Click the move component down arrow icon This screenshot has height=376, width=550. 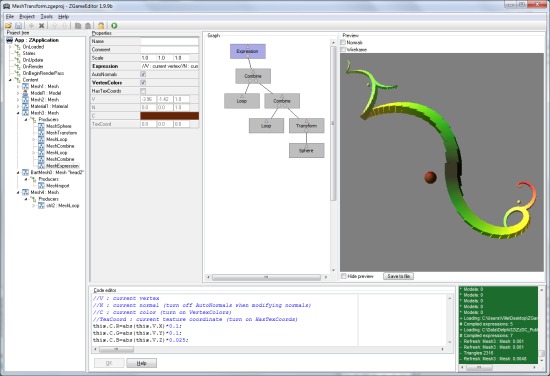pyautogui.click(x=65, y=26)
